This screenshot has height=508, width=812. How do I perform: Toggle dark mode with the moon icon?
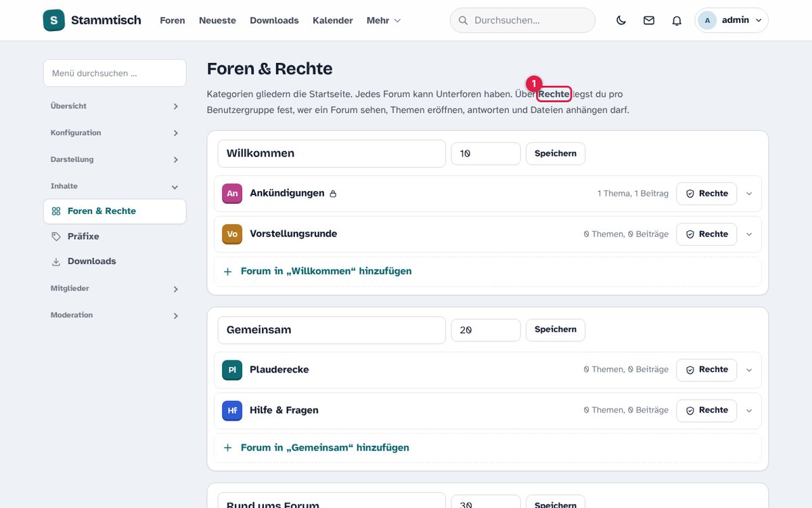pyautogui.click(x=621, y=20)
